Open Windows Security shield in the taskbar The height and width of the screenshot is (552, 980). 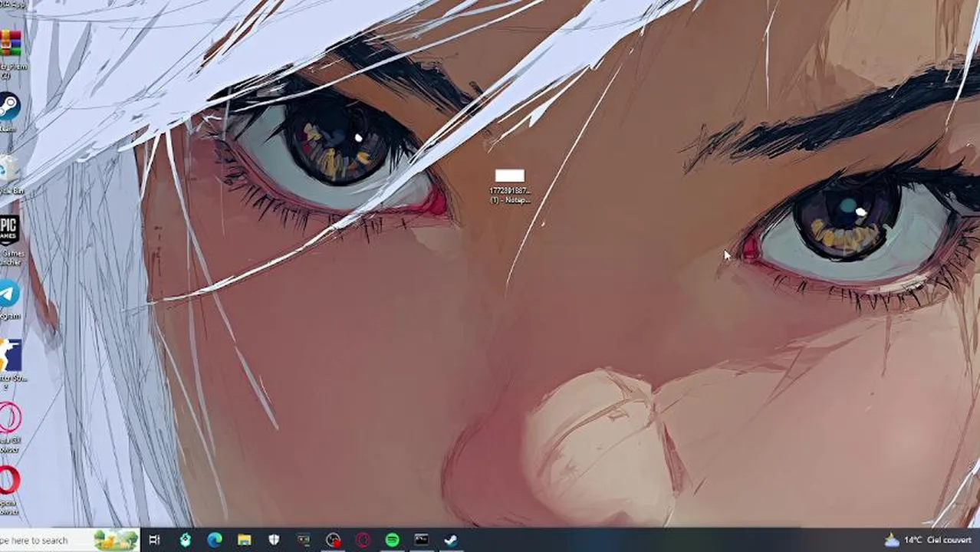coord(274,540)
